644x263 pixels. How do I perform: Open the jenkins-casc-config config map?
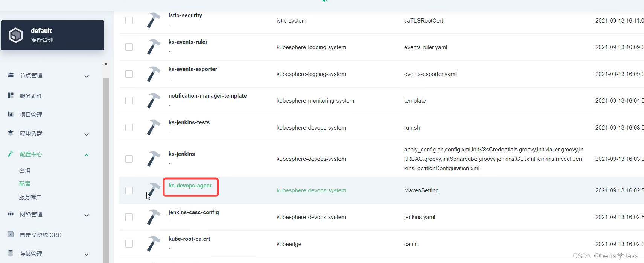pyautogui.click(x=193, y=212)
